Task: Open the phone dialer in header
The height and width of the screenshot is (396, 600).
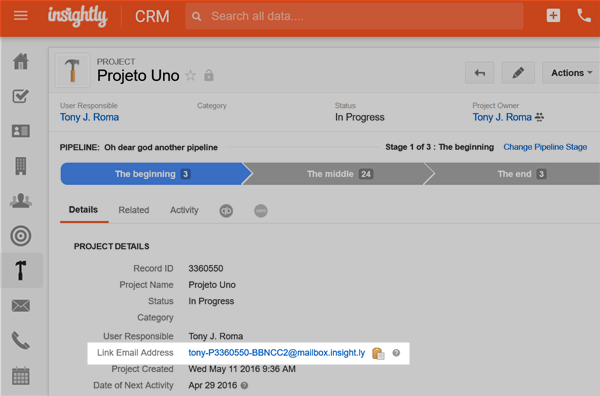Action: click(584, 16)
